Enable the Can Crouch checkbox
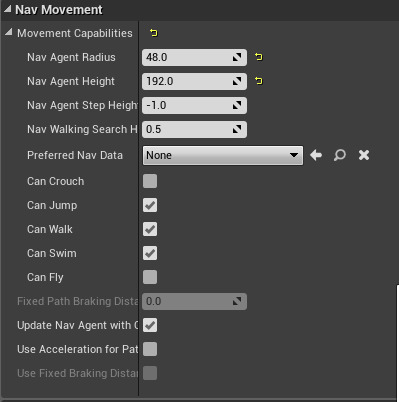The width and height of the screenshot is (399, 402). click(150, 181)
